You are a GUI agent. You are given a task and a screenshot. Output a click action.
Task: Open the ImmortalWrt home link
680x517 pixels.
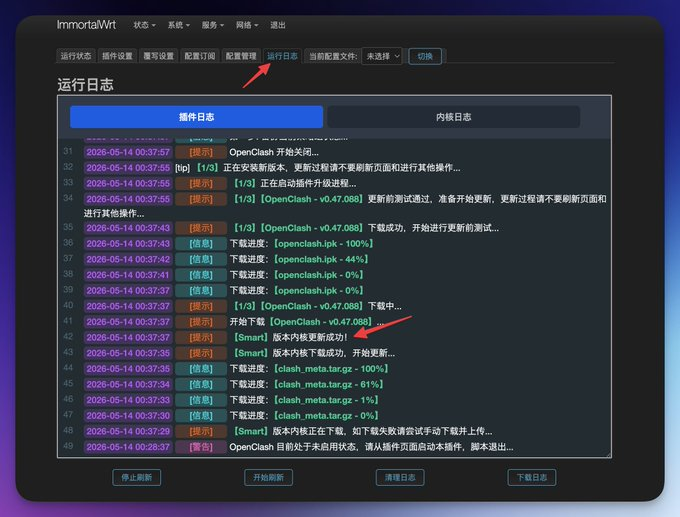86,25
